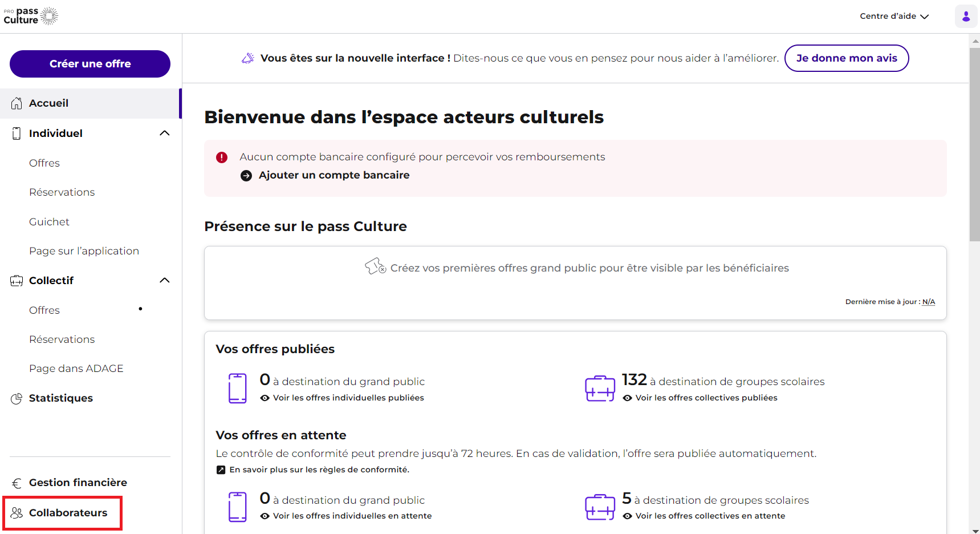Click the eye icon for offres individuelles publiées
Viewport: 980px width, 534px height.
265,398
